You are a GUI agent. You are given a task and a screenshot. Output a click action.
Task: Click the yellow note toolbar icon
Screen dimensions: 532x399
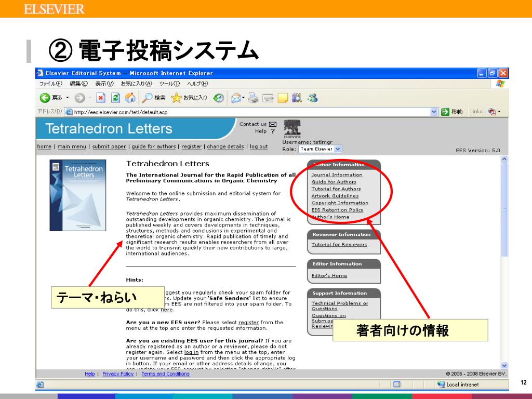(x=283, y=98)
